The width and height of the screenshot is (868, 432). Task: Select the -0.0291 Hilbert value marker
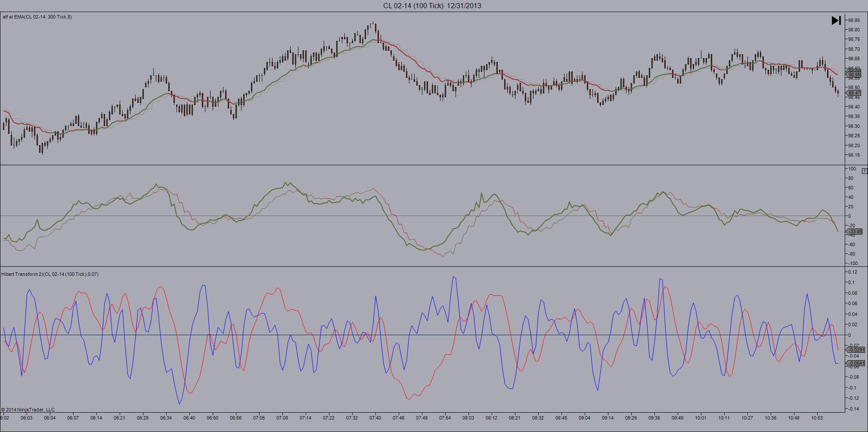[856, 350]
